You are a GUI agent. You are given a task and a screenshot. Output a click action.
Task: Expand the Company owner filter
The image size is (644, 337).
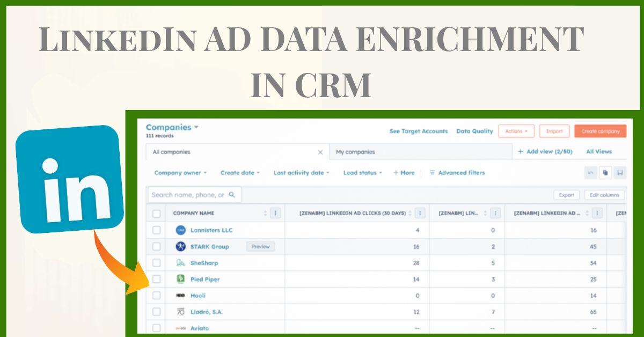tap(181, 173)
